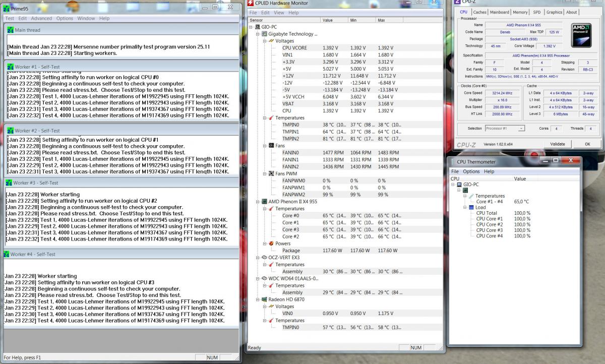605x364 pixels.
Task: Open the Options menu in CPU Thermometer
Action: click(471, 171)
